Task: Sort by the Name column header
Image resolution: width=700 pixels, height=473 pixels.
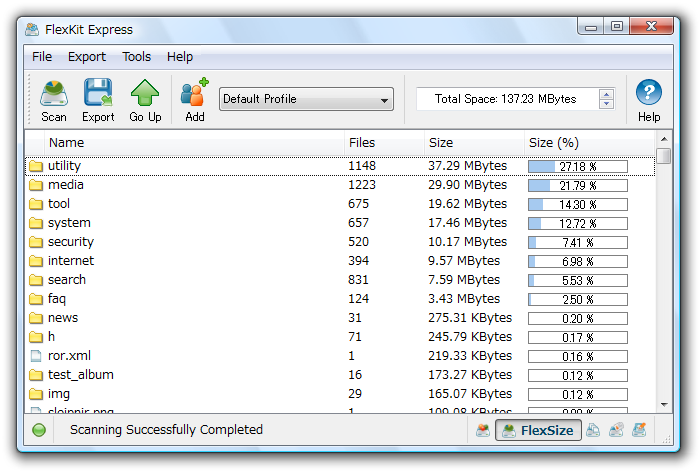Action: (194, 143)
